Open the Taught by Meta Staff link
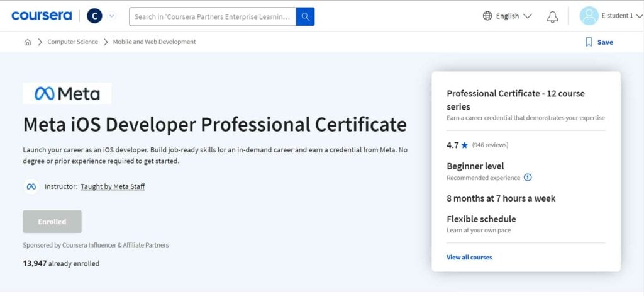This screenshot has width=644, height=296. (x=113, y=186)
